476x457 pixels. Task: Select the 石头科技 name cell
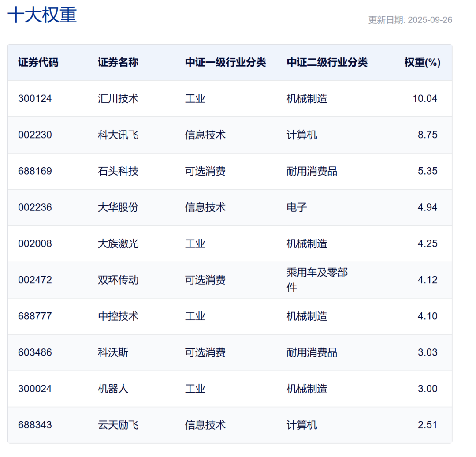(x=118, y=171)
